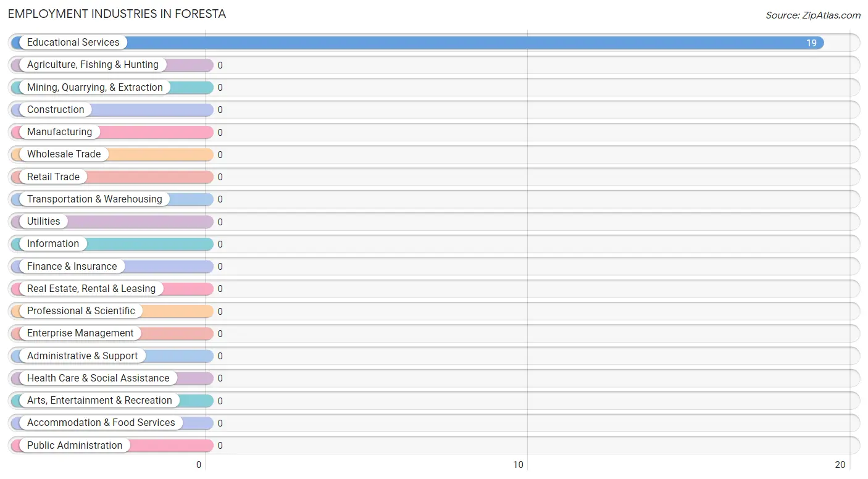
Task: Select the Agriculture, Fishing & Hunting label
Action: click(93, 65)
